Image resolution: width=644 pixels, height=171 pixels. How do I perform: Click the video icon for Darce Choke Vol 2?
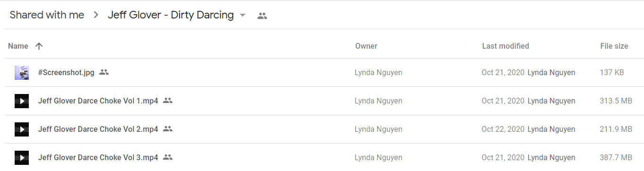click(x=22, y=129)
